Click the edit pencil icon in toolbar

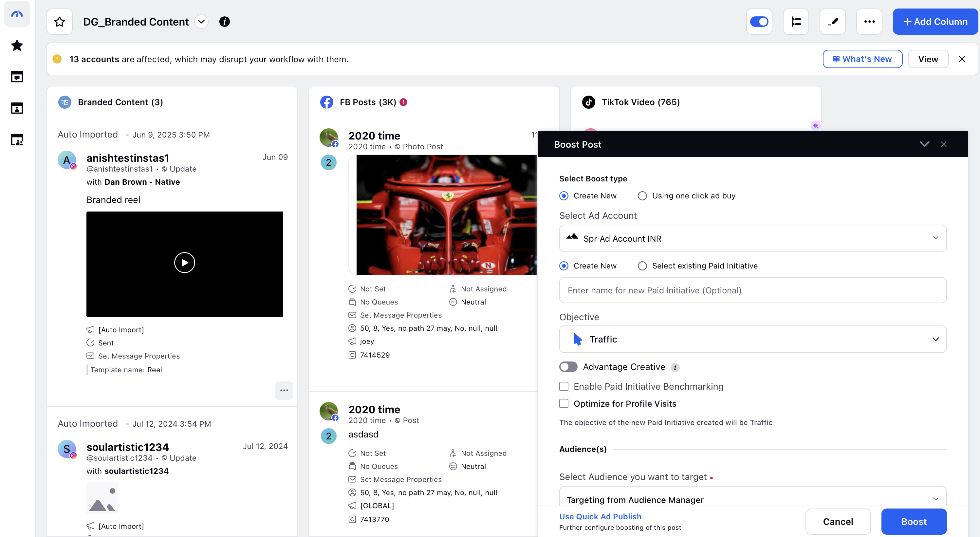[x=832, y=22]
